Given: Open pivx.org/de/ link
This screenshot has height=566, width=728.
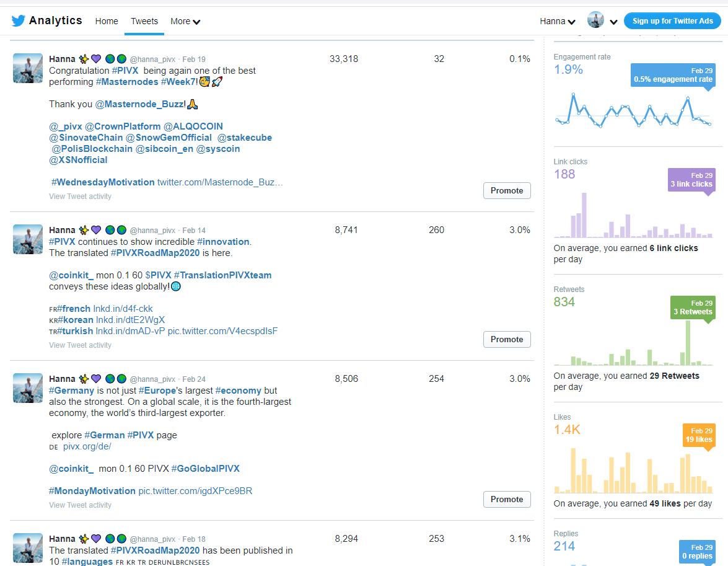Looking at the screenshot, I should [87, 446].
